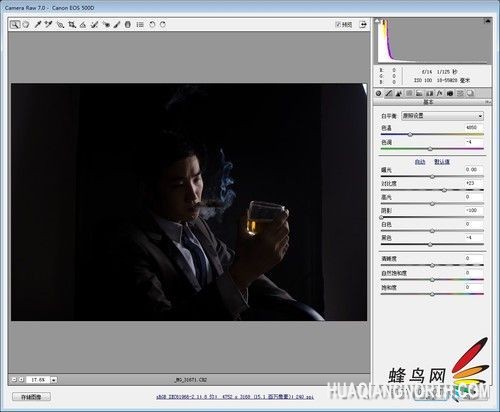Click the exposure value field 0.00
Screen dimensions: 500x412
(x=474, y=170)
